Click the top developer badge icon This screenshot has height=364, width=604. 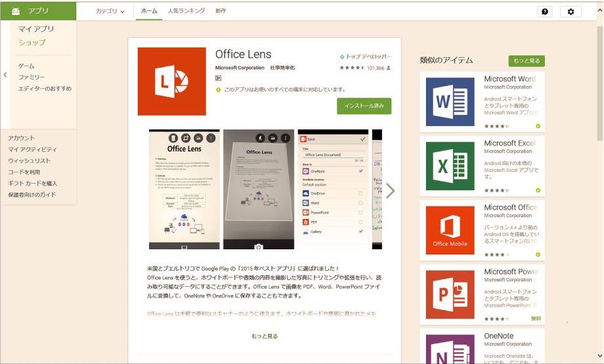341,57
